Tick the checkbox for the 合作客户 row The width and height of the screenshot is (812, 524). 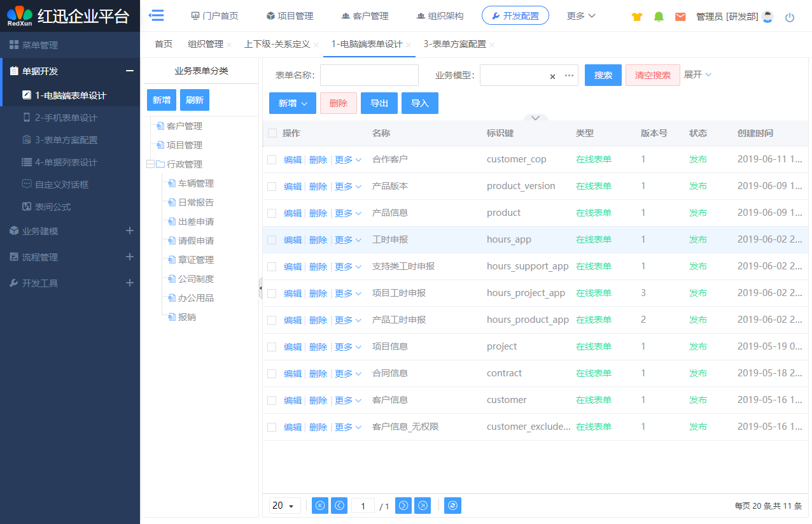tap(272, 160)
